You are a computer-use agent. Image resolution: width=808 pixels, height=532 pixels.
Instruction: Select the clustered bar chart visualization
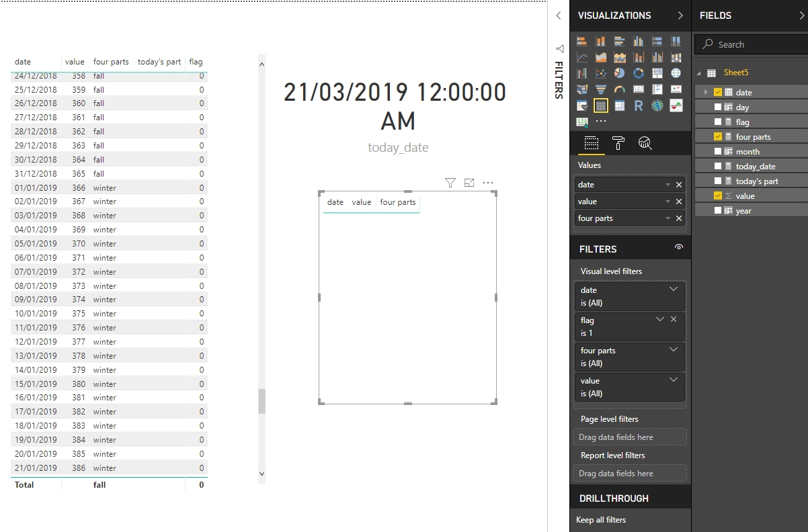point(620,41)
